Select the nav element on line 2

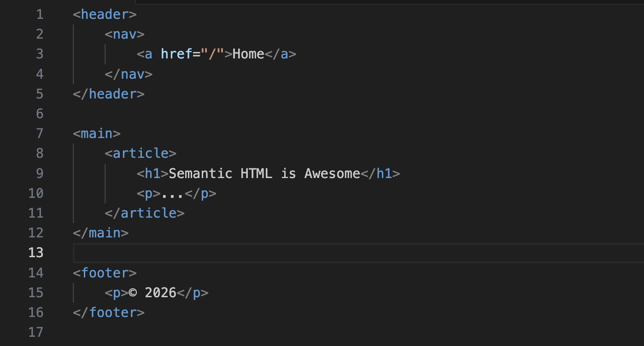click(124, 34)
